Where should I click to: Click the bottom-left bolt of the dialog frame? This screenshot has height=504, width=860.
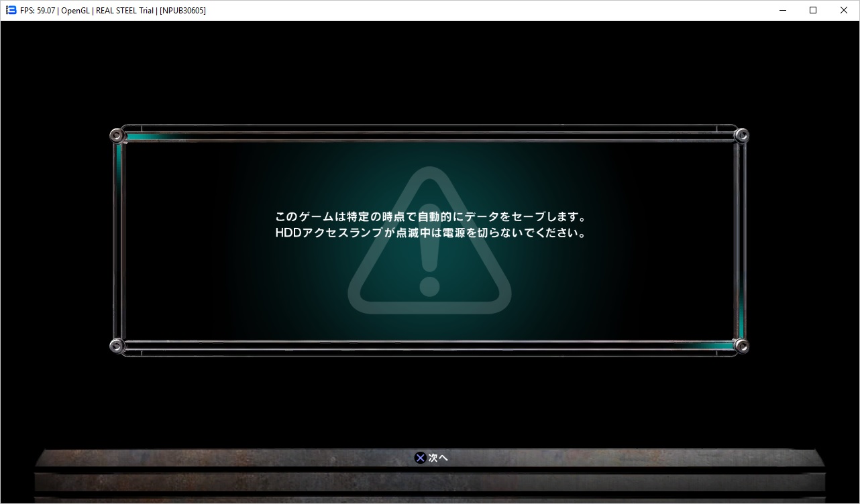point(117,346)
